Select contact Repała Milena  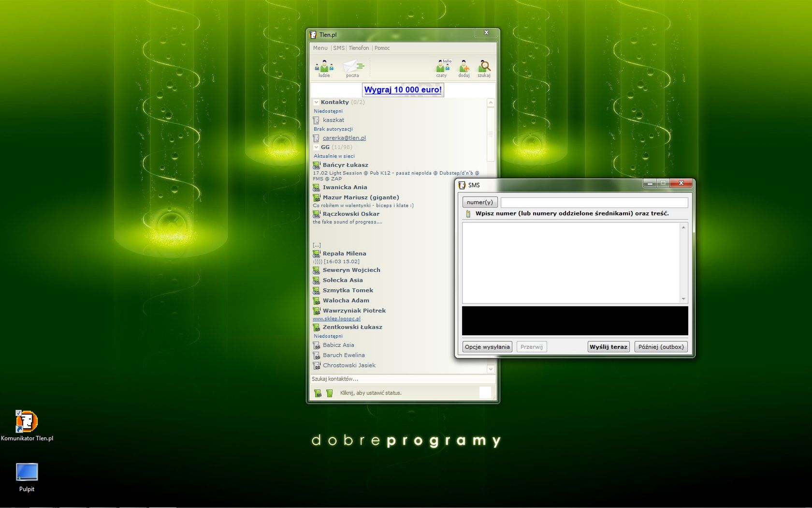pos(345,254)
